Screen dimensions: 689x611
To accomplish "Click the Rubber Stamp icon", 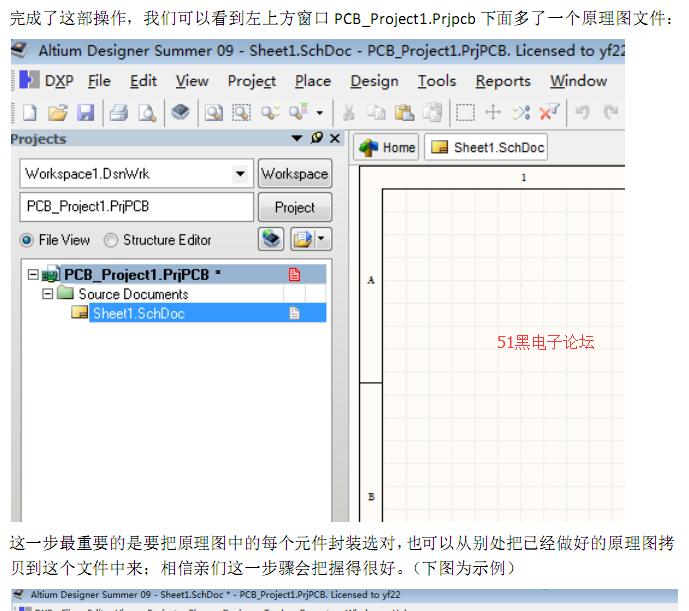I will click(x=433, y=112).
